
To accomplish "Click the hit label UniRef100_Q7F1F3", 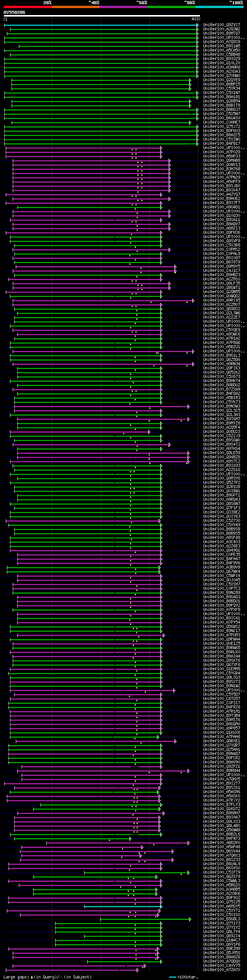I will [x=222, y=508].
